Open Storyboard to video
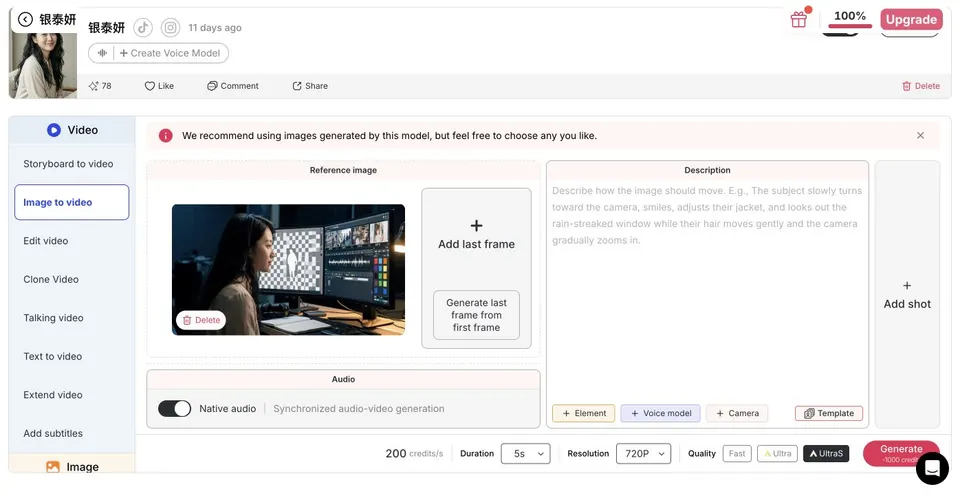 [x=68, y=163]
